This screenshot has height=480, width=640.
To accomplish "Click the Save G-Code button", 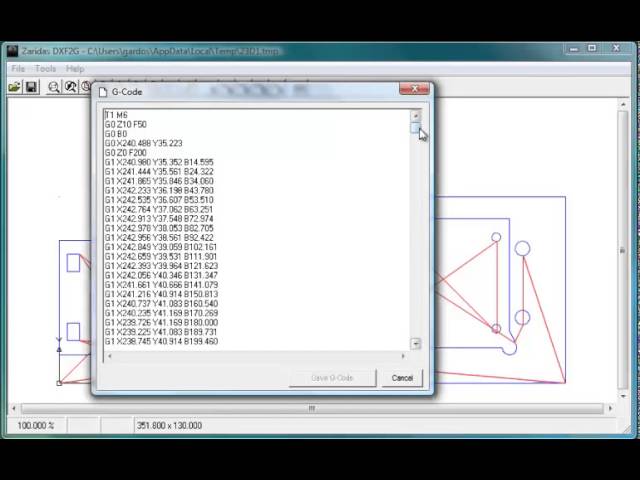I will point(332,378).
